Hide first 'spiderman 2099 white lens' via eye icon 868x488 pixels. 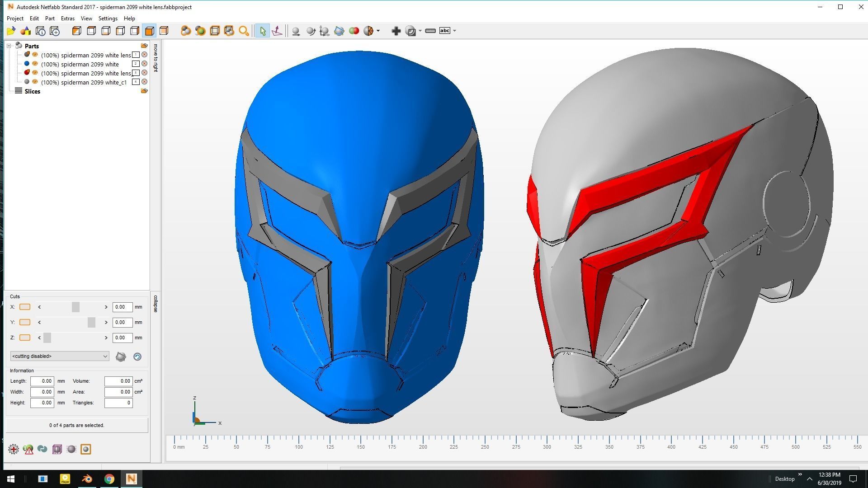click(x=35, y=55)
